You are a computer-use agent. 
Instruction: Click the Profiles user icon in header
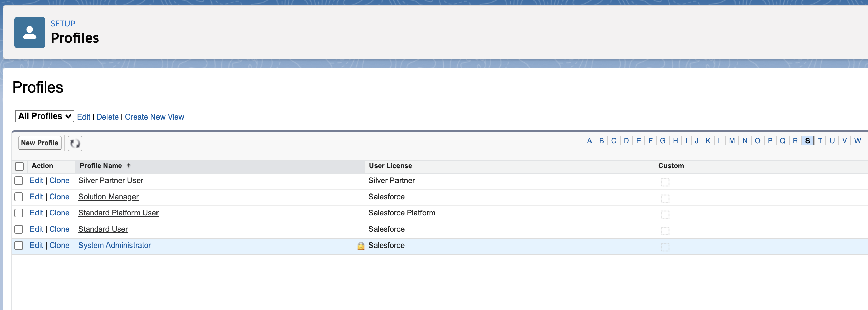coord(30,32)
